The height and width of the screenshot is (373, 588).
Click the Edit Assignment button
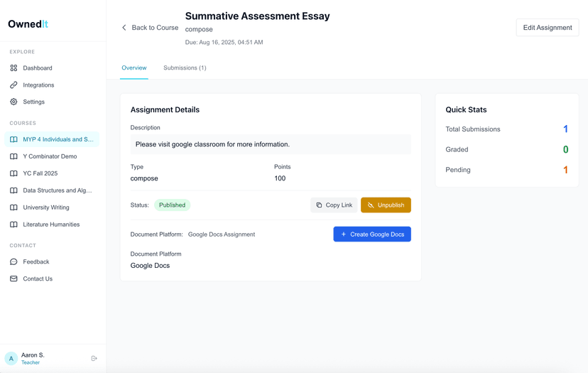(x=548, y=28)
